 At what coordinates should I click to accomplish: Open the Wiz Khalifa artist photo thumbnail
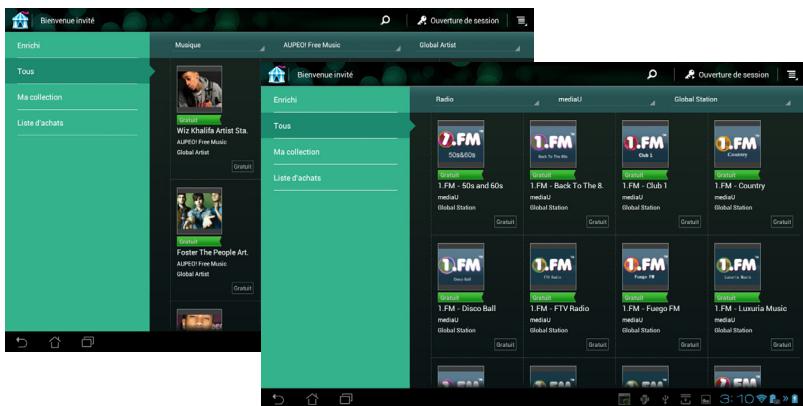coord(199,89)
